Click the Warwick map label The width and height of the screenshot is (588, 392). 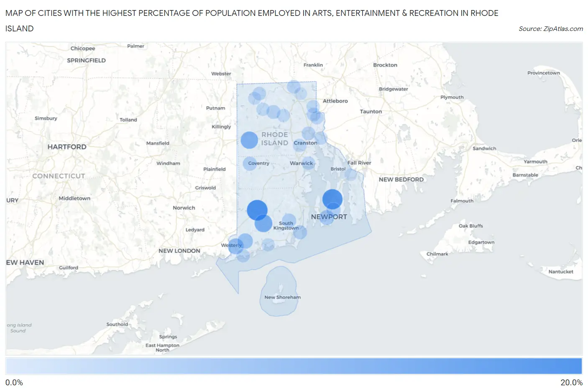[301, 163]
